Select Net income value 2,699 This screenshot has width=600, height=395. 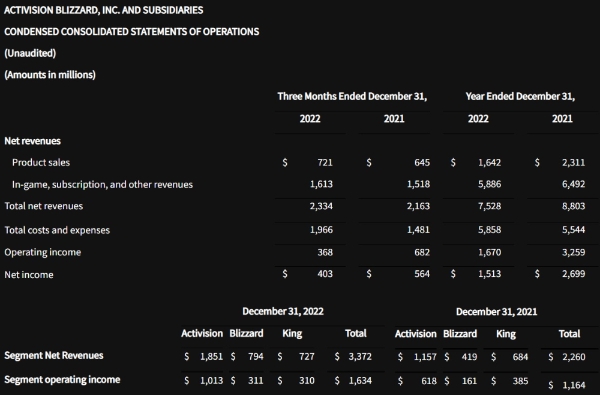pyautogui.click(x=574, y=274)
